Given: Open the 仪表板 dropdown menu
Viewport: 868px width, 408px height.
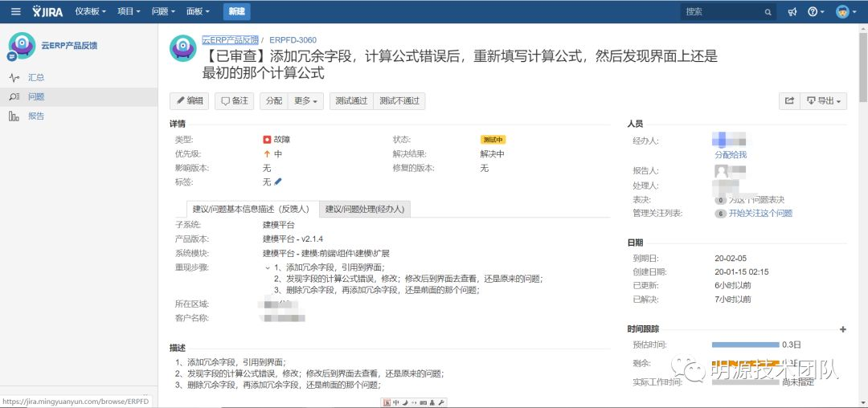Looking at the screenshot, I should (90, 11).
